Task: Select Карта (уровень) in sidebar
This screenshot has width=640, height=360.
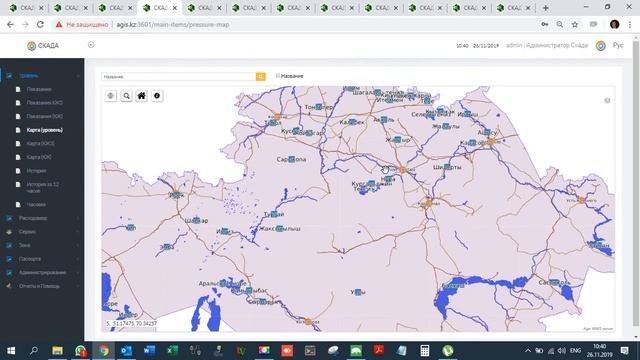Action: [44, 130]
